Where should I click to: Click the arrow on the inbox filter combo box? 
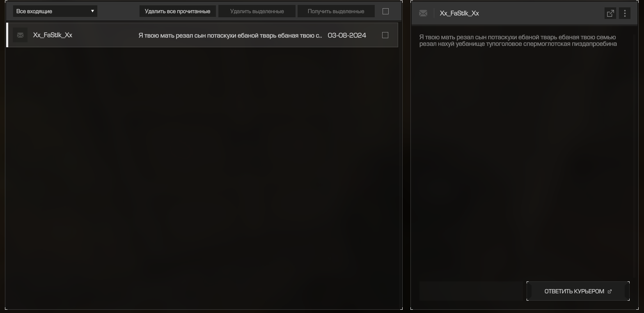92,11
